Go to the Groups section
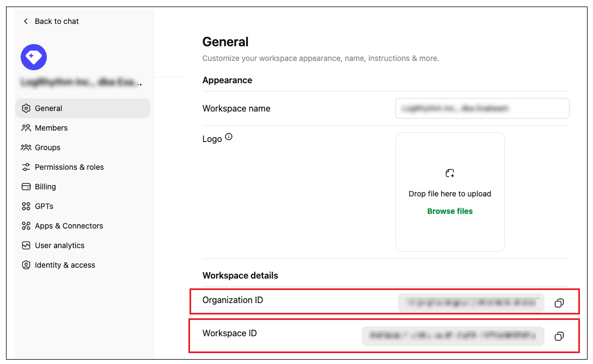Viewport: 593px width, 364px height. pyautogui.click(x=47, y=147)
